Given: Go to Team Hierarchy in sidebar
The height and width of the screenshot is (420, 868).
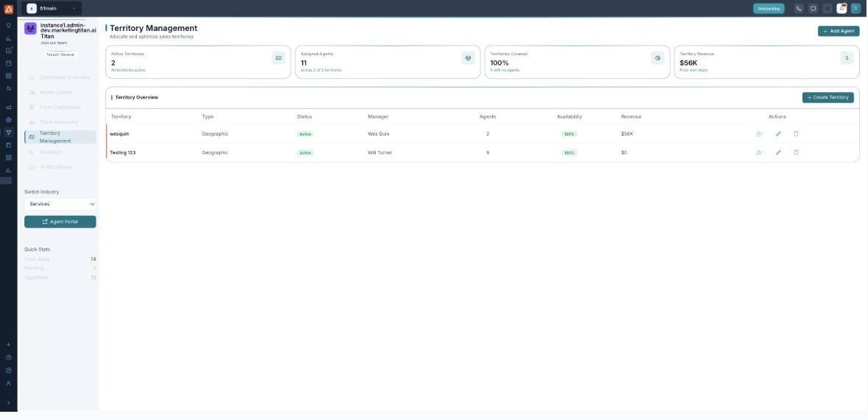Looking at the screenshot, I should 60,122.
